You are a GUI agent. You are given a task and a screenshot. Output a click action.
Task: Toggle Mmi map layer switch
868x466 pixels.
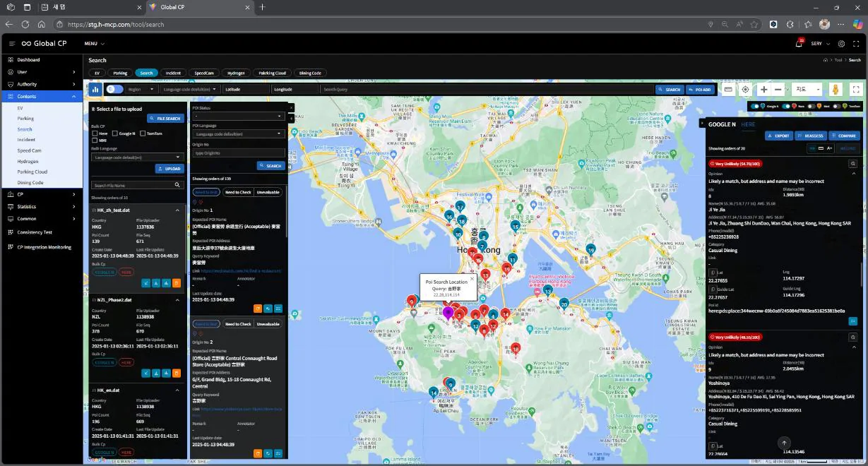coord(812,106)
